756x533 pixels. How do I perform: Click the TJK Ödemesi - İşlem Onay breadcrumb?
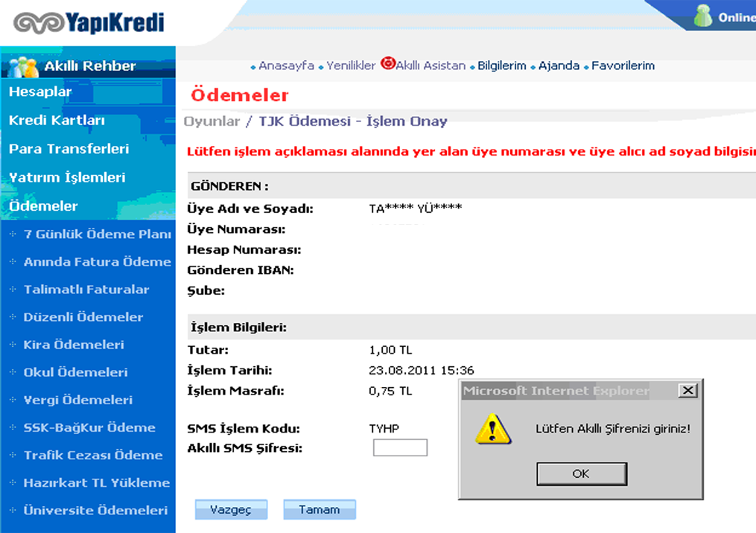tap(353, 121)
